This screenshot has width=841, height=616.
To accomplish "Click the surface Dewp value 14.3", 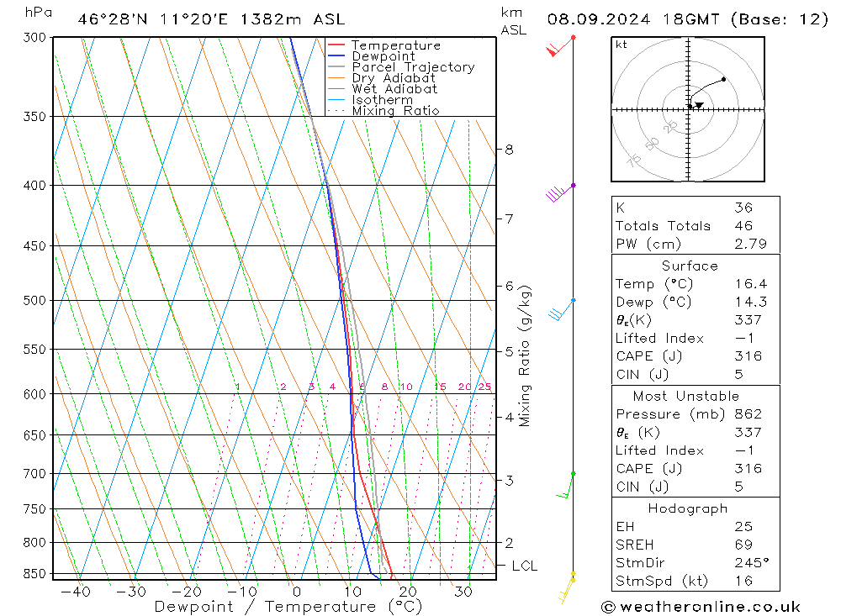I will 750,302.
